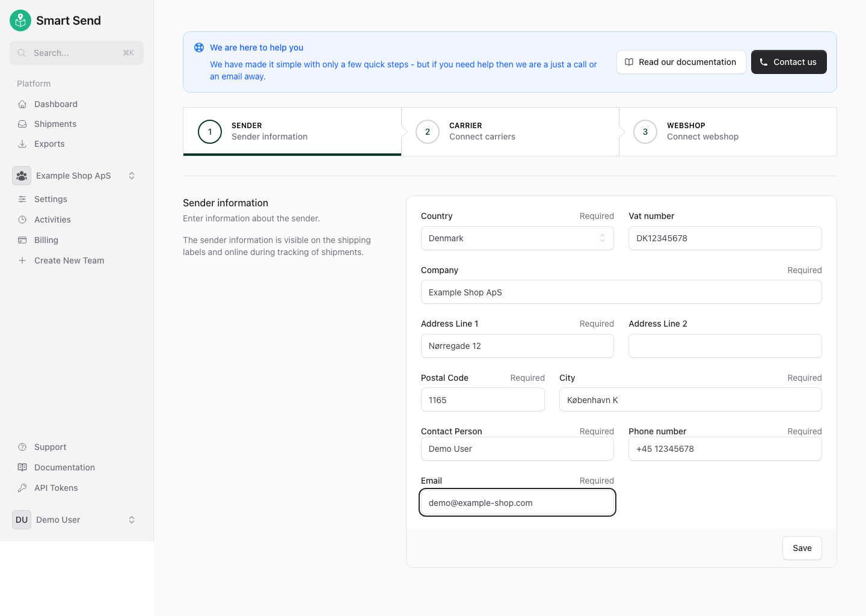This screenshot has height=616, width=866.
Task: Click the Phone number field
Action: [725, 449]
